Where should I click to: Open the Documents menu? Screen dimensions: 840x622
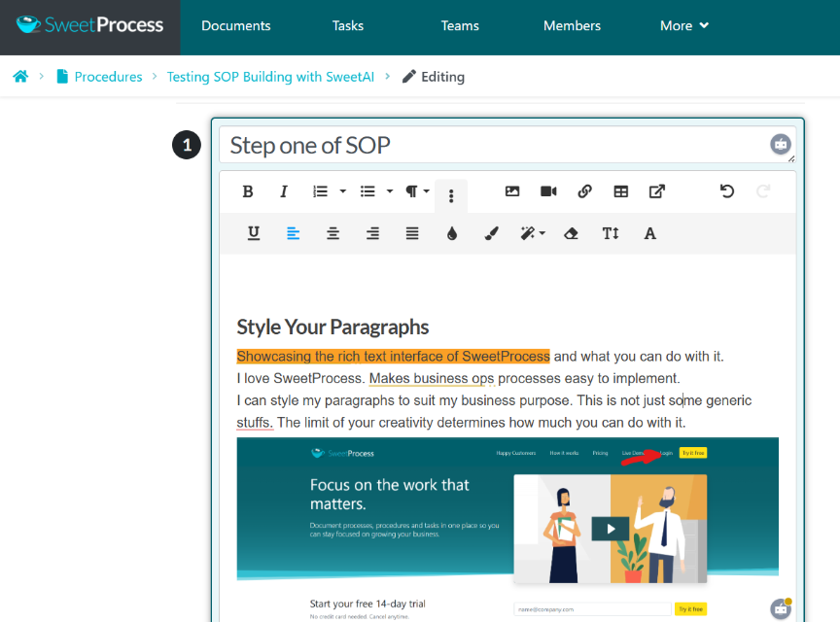(235, 25)
